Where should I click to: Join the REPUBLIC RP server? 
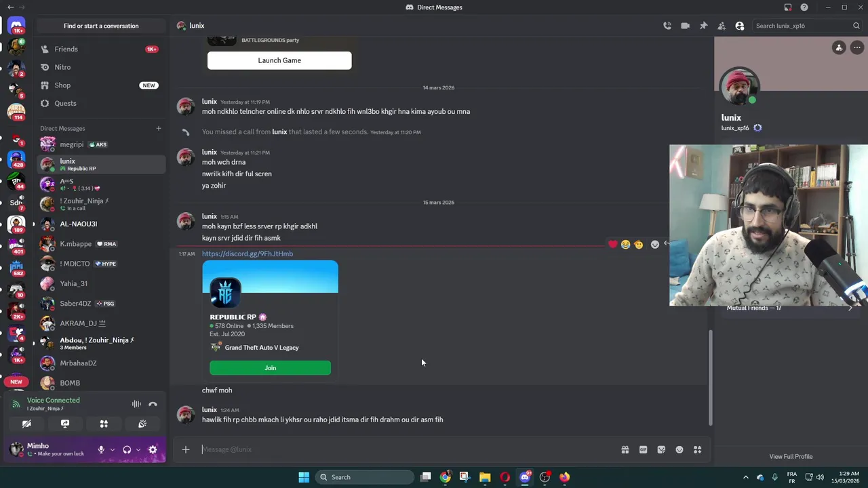[x=270, y=368]
